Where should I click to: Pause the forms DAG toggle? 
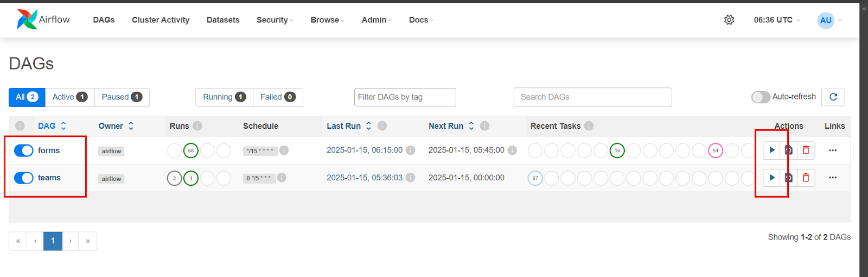point(24,150)
